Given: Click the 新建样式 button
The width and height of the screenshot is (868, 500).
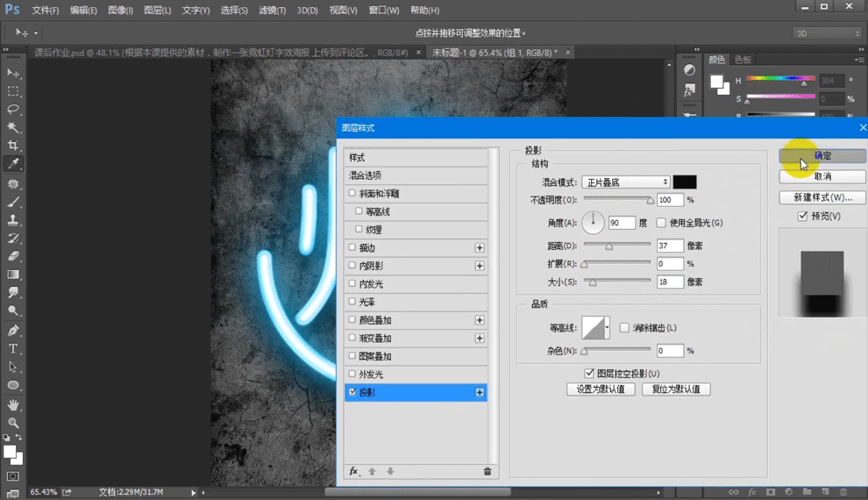Looking at the screenshot, I should pyautogui.click(x=822, y=197).
